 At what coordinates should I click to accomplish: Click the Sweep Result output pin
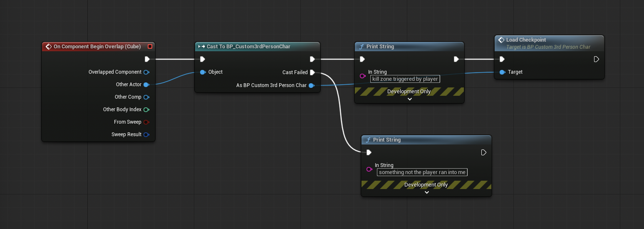click(x=146, y=134)
